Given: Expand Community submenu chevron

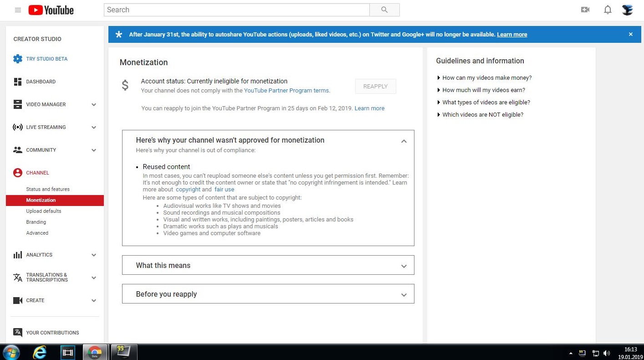Looking at the screenshot, I should (x=94, y=150).
